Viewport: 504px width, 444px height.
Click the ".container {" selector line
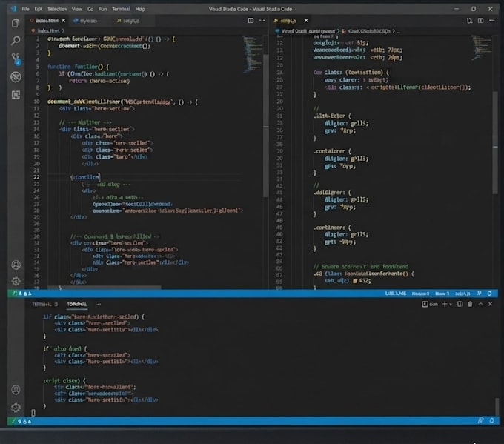[332, 151]
